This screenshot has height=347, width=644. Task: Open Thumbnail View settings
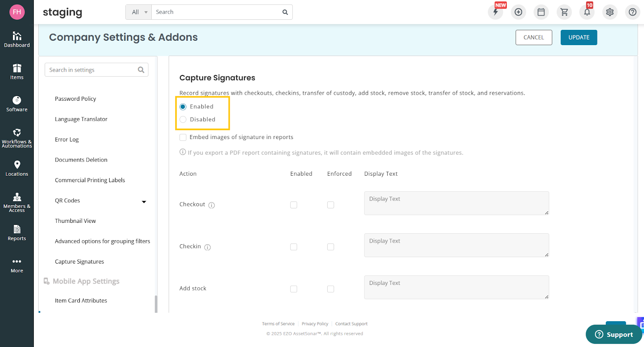[x=75, y=221]
